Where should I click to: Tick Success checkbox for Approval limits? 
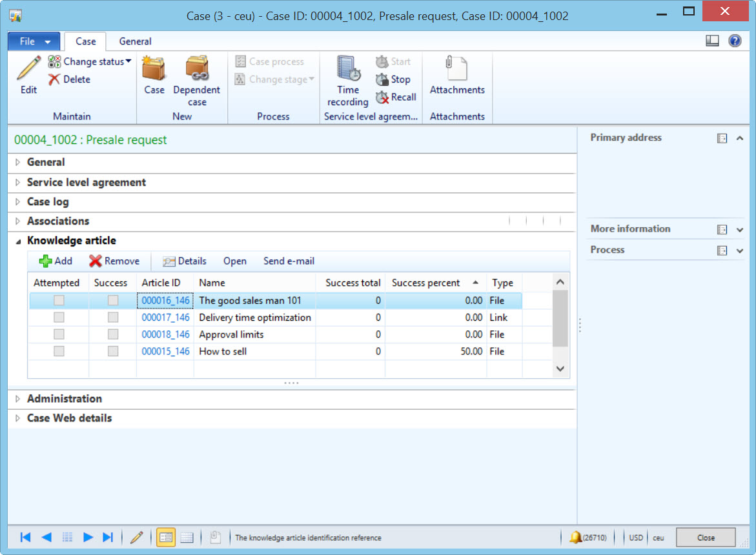(x=113, y=334)
